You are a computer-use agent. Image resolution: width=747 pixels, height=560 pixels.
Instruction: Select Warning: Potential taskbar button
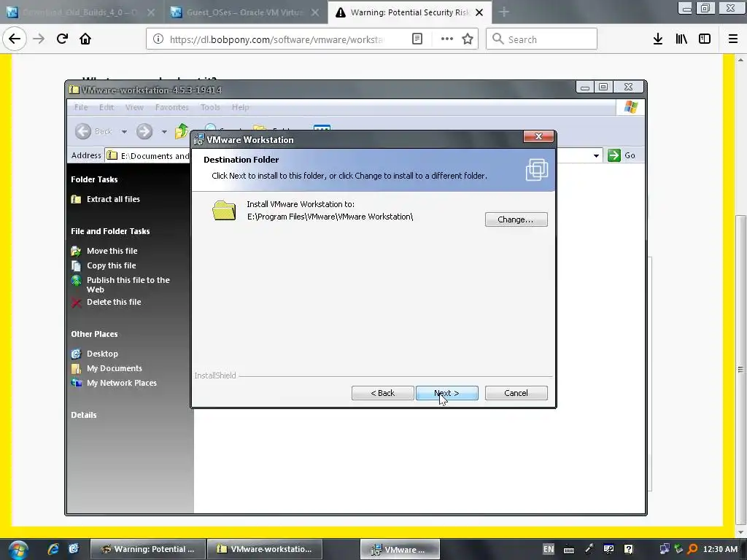(x=148, y=549)
